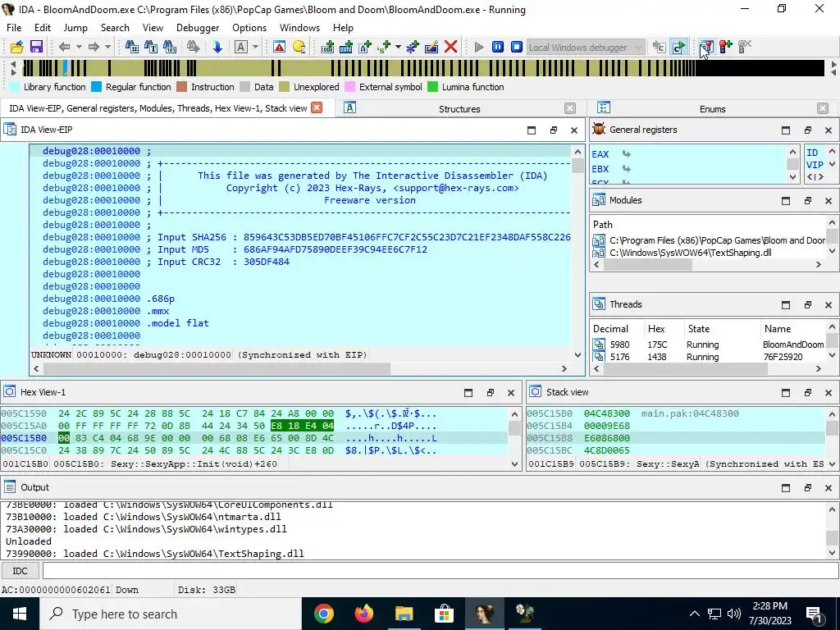
Task: Click the create ASCII string icon
Action: point(365,47)
